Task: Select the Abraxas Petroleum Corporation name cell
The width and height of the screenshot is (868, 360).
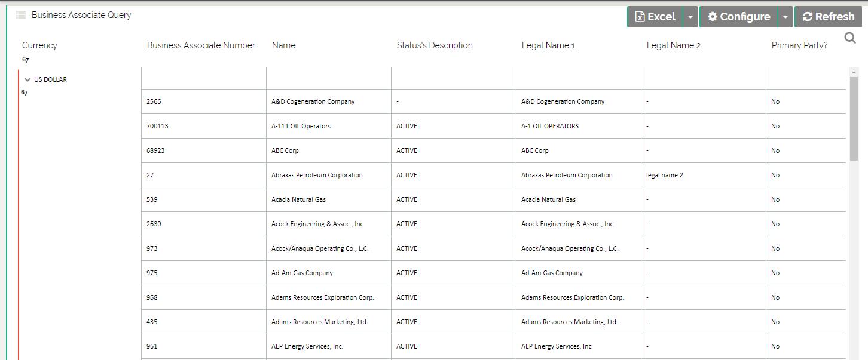Action: pyautogui.click(x=317, y=175)
